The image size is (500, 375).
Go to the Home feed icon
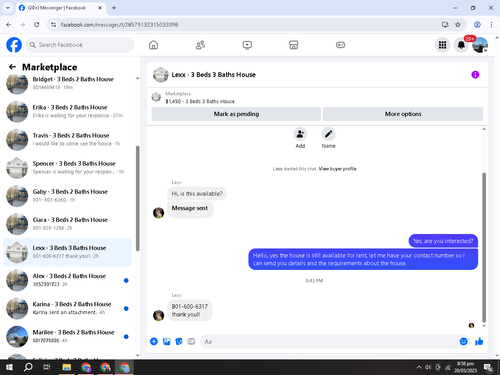(153, 45)
